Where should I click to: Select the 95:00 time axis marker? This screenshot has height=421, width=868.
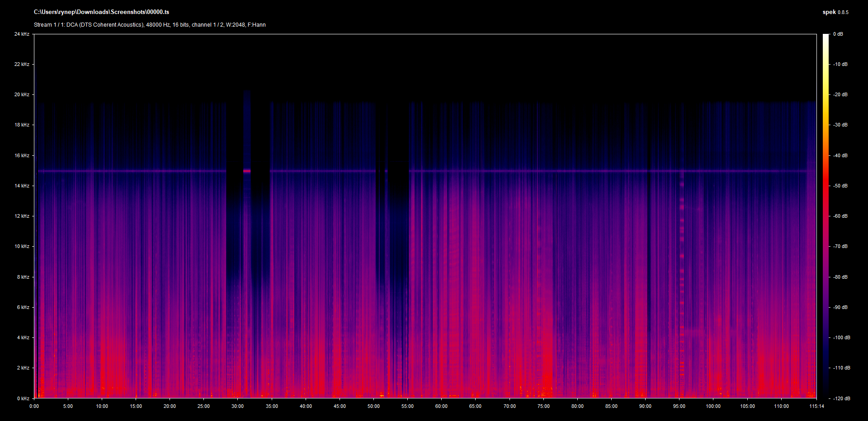pos(679,406)
